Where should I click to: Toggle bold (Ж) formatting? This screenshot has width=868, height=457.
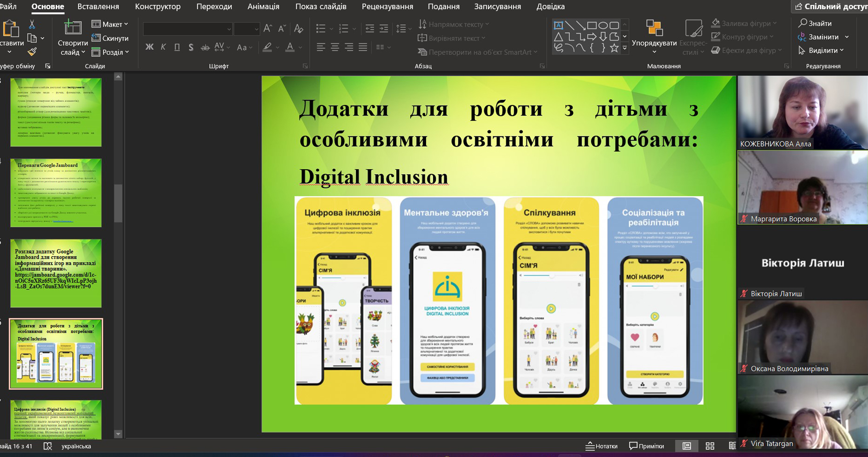(150, 47)
